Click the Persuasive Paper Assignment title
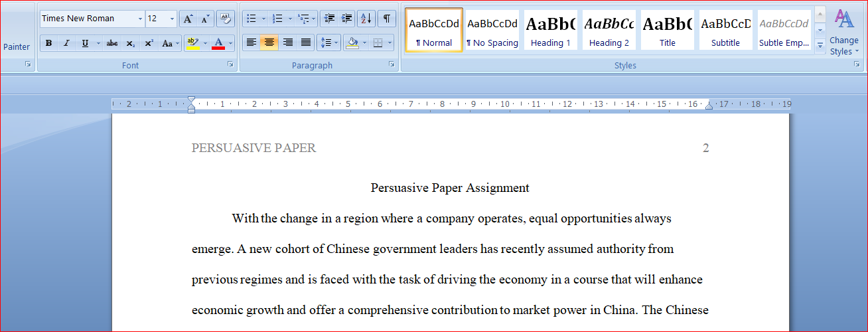The height and width of the screenshot is (332, 868). coord(450,188)
